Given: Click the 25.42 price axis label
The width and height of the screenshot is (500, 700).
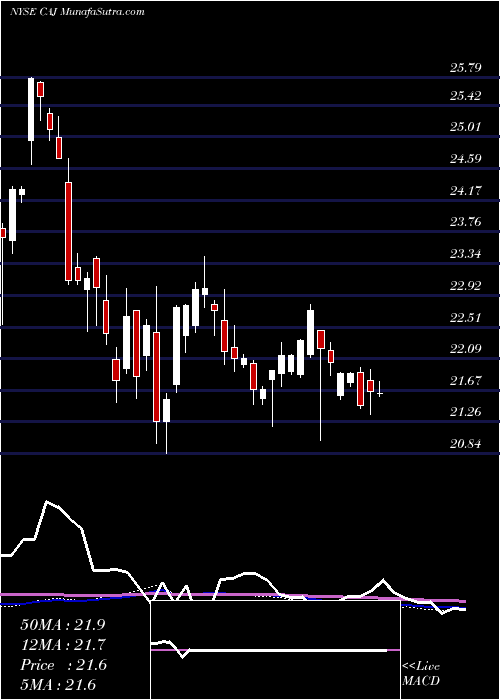Looking at the screenshot, I should (466, 95).
